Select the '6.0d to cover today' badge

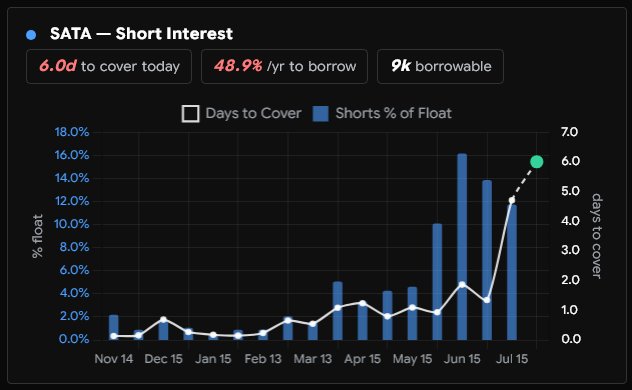point(109,66)
